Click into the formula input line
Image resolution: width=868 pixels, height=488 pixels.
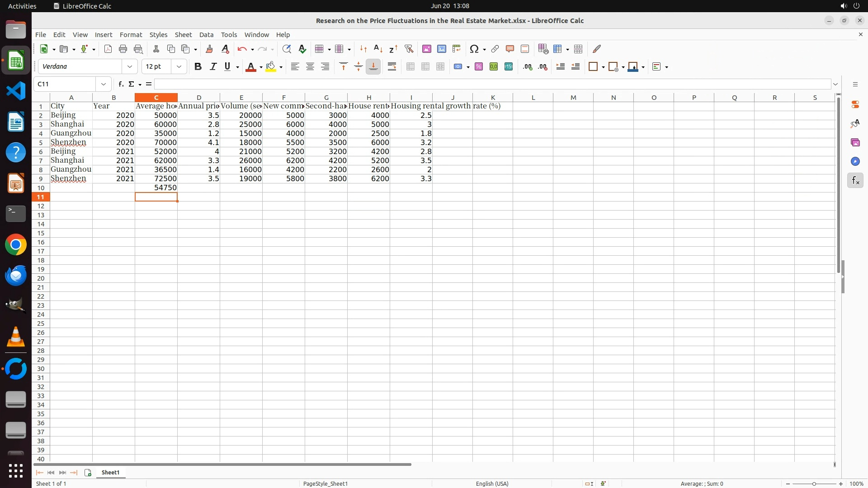492,84
